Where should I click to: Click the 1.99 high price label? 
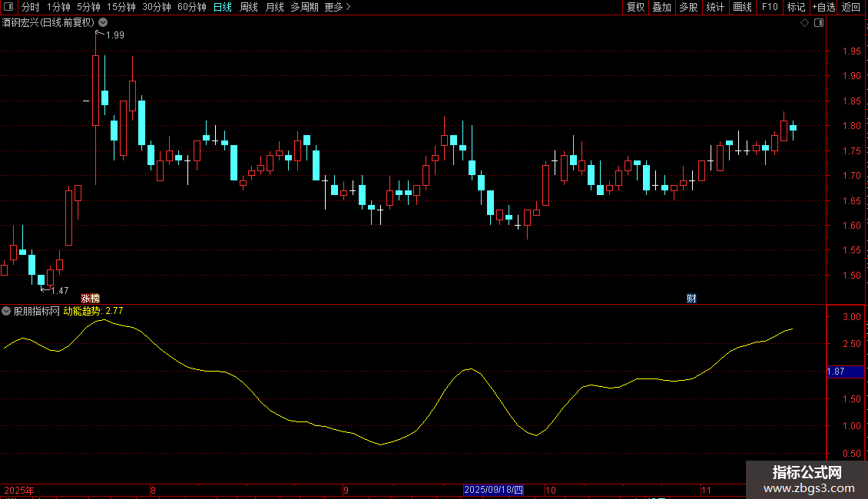tap(114, 35)
